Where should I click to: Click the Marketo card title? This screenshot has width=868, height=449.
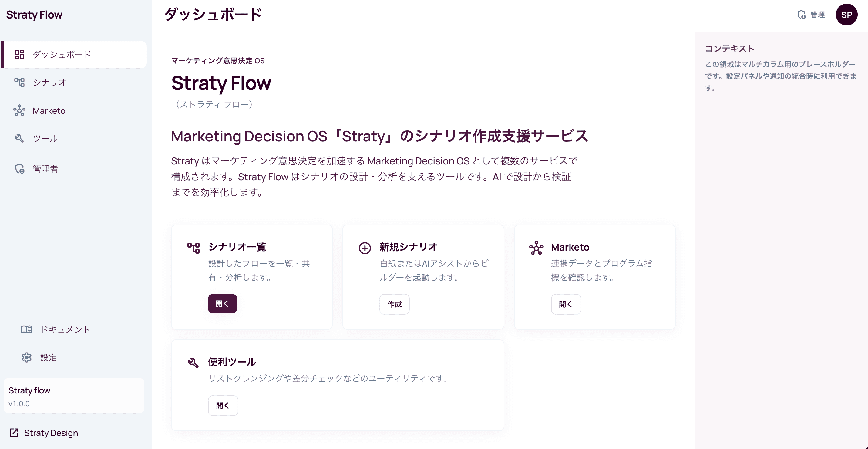pos(570,247)
